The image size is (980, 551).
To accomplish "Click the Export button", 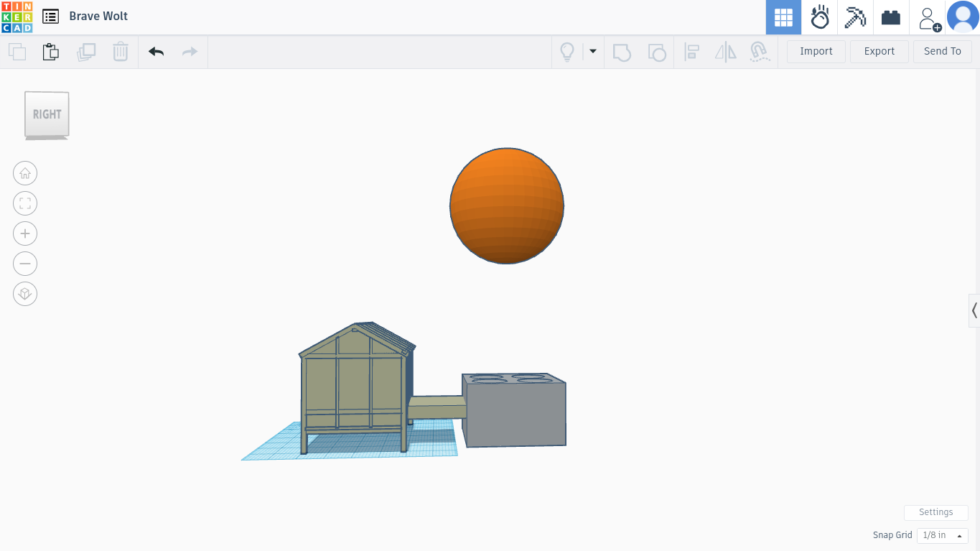I will [x=879, y=51].
